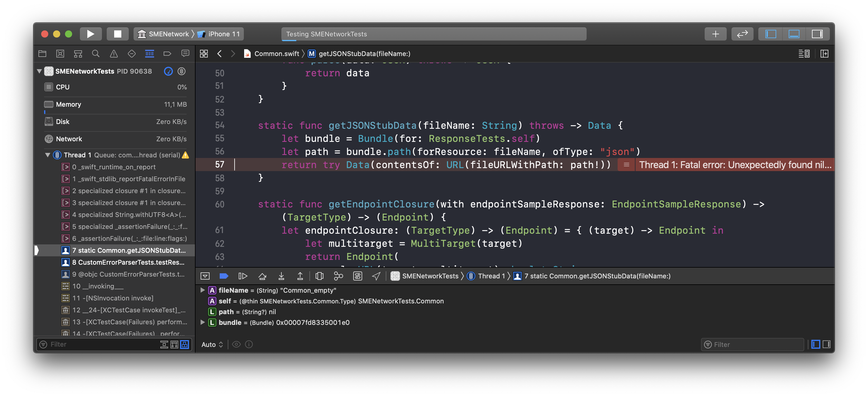Show the Debug navigator tab
Viewport: 868px width, 397px height.
(150, 54)
